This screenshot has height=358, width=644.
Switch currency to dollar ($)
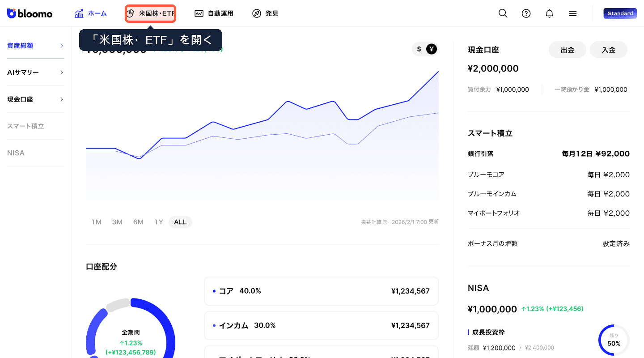click(419, 49)
